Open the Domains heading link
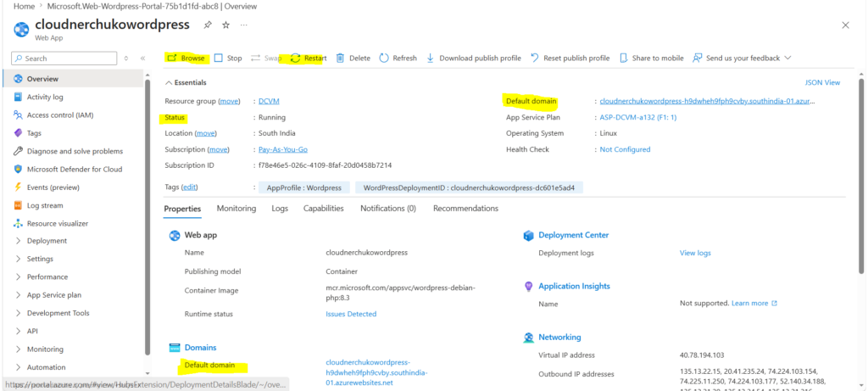 click(x=200, y=347)
